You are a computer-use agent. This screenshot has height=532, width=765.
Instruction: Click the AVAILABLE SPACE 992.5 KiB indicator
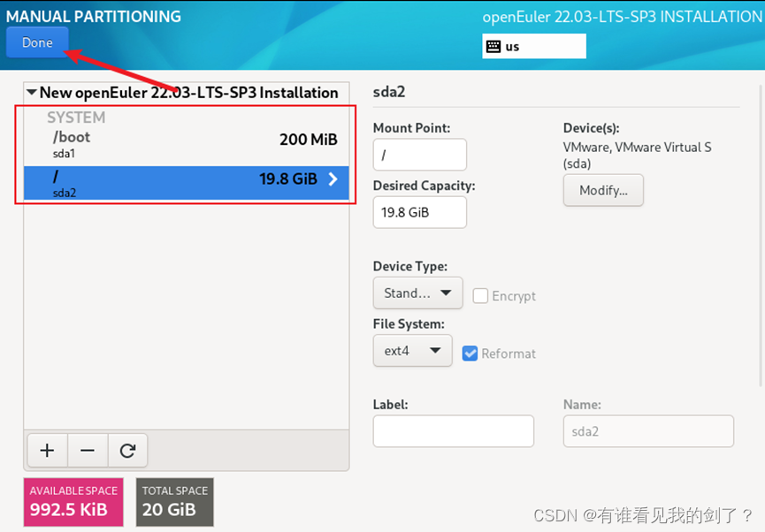(73, 501)
